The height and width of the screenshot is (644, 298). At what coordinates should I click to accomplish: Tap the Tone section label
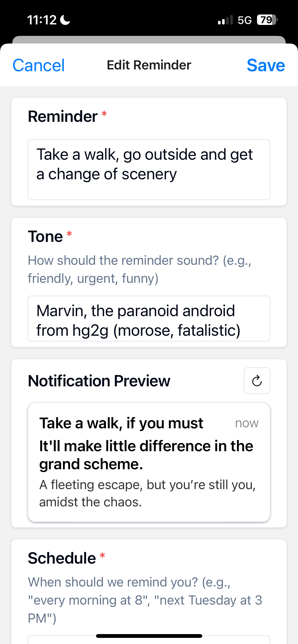(45, 237)
